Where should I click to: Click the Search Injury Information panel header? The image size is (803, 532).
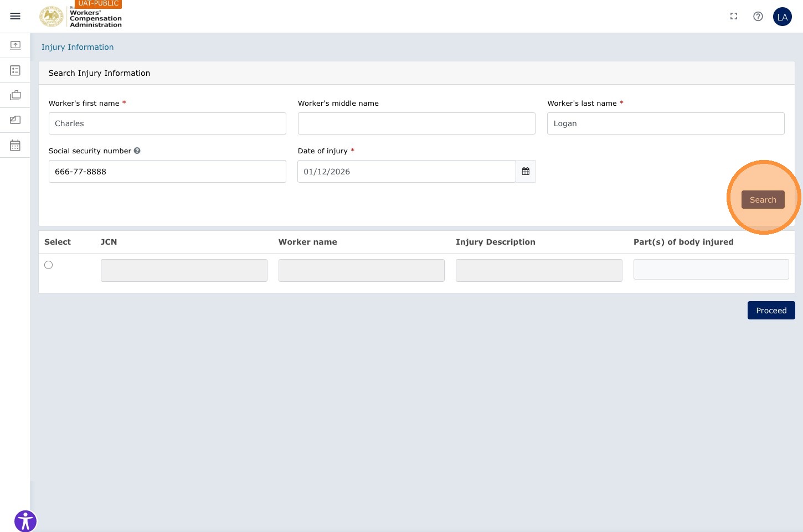pos(416,73)
